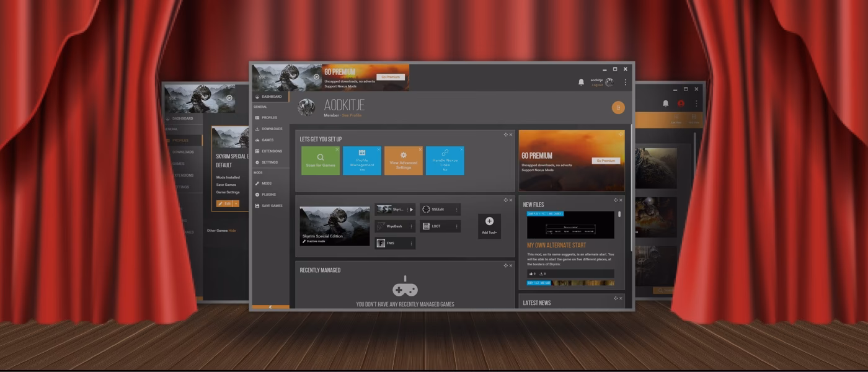Click the Profile Management tile
The height and width of the screenshot is (372, 868).
[x=362, y=161]
